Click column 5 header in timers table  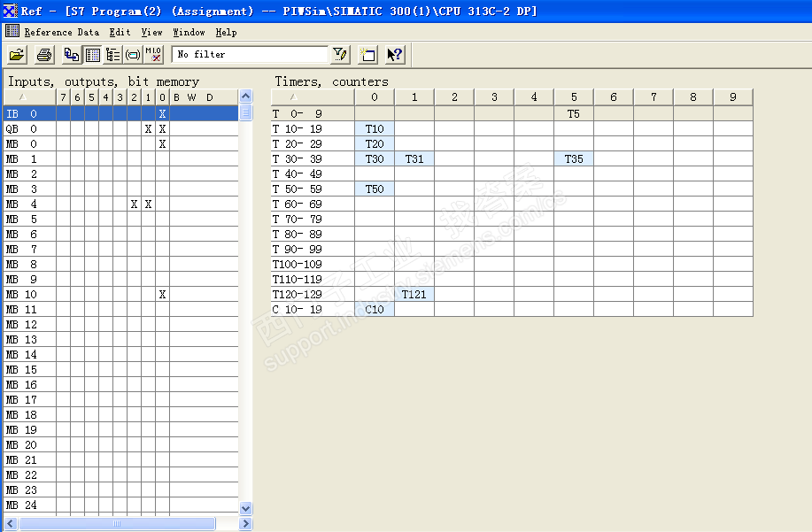coord(574,96)
